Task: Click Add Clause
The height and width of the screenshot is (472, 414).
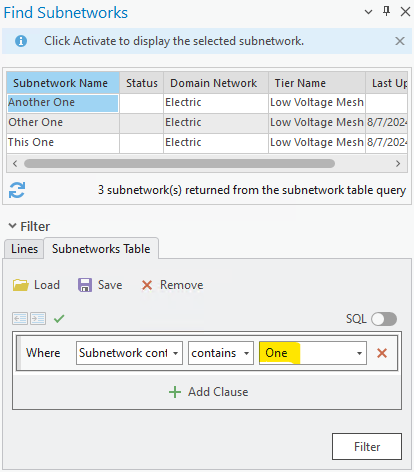Action: click(x=209, y=392)
